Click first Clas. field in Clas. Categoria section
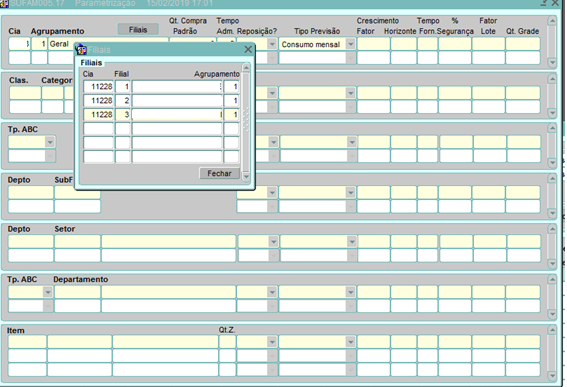This screenshot has width=567, height=387. point(25,93)
